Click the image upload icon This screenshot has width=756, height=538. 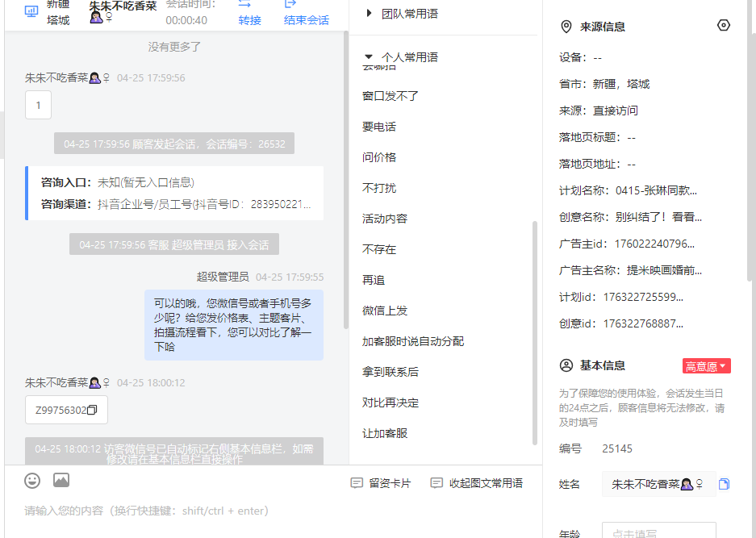pos(61,480)
